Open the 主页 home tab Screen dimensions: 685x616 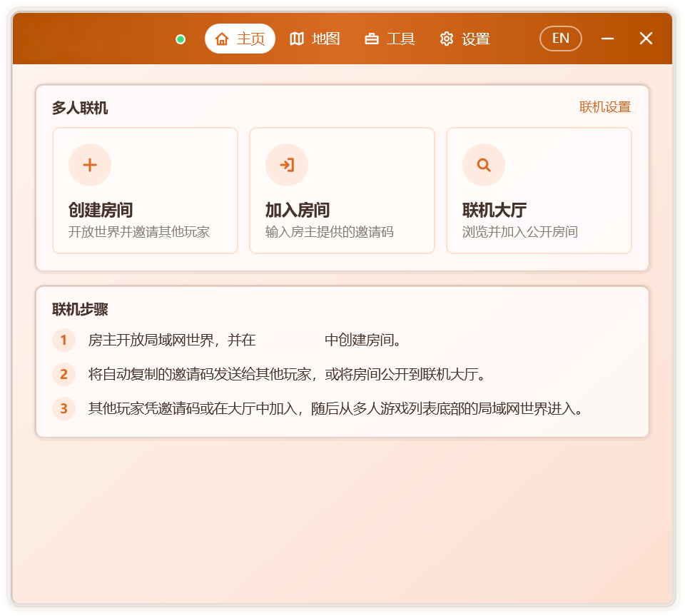(x=240, y=39)
